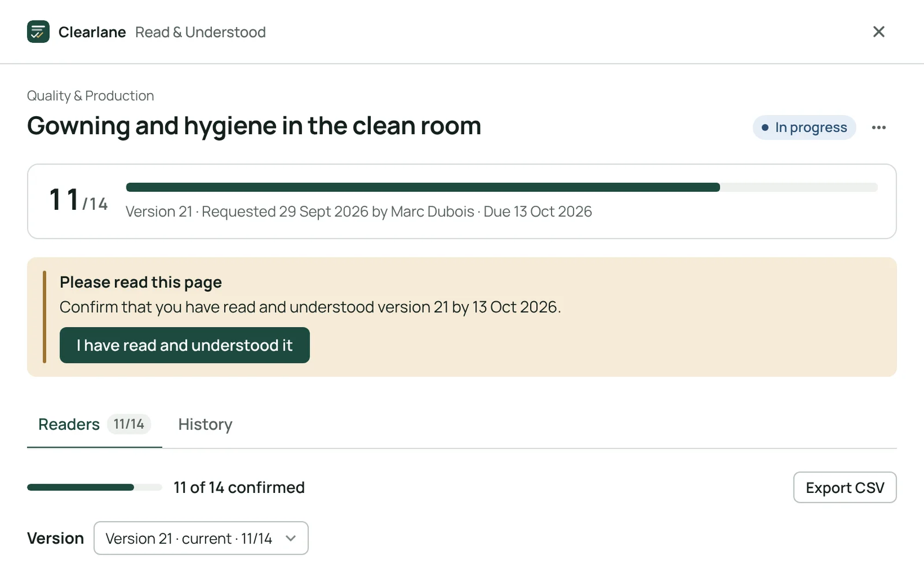Confirm with I have read and understood it
The height and width of the screenshot is (564, 924).
tap(185, 346)
